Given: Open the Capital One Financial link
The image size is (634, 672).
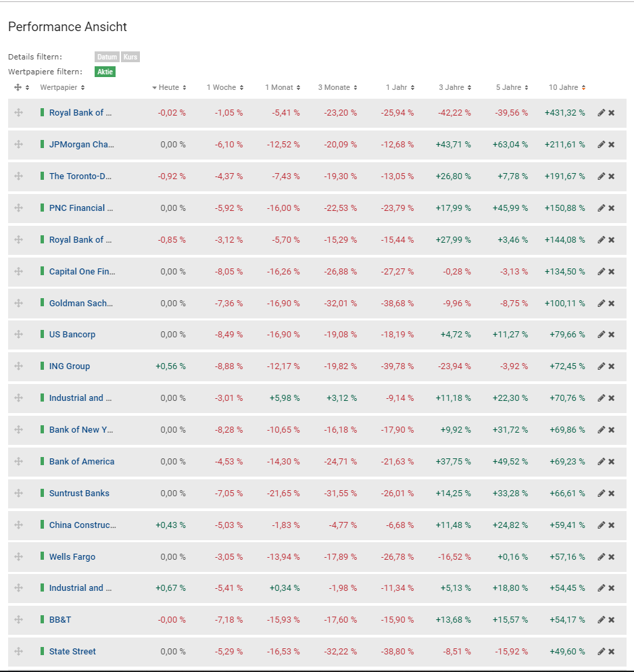Looking at the screenshot, I should (82, 272).
